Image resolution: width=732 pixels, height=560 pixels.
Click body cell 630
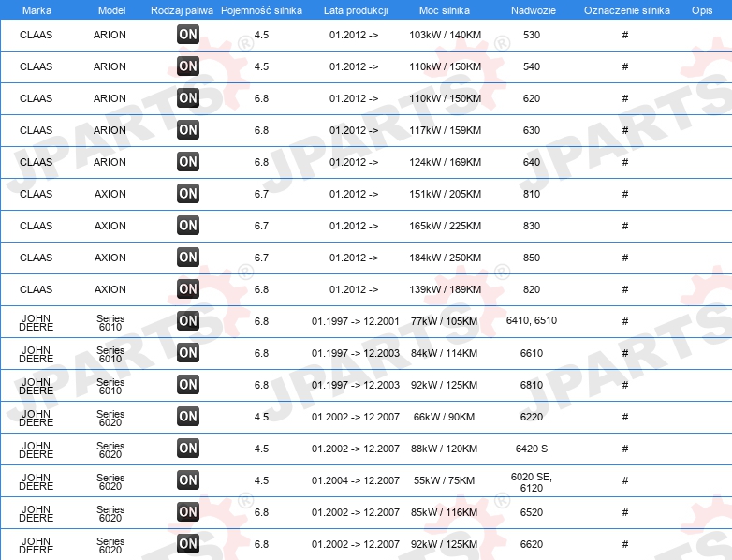coord(532,130)
